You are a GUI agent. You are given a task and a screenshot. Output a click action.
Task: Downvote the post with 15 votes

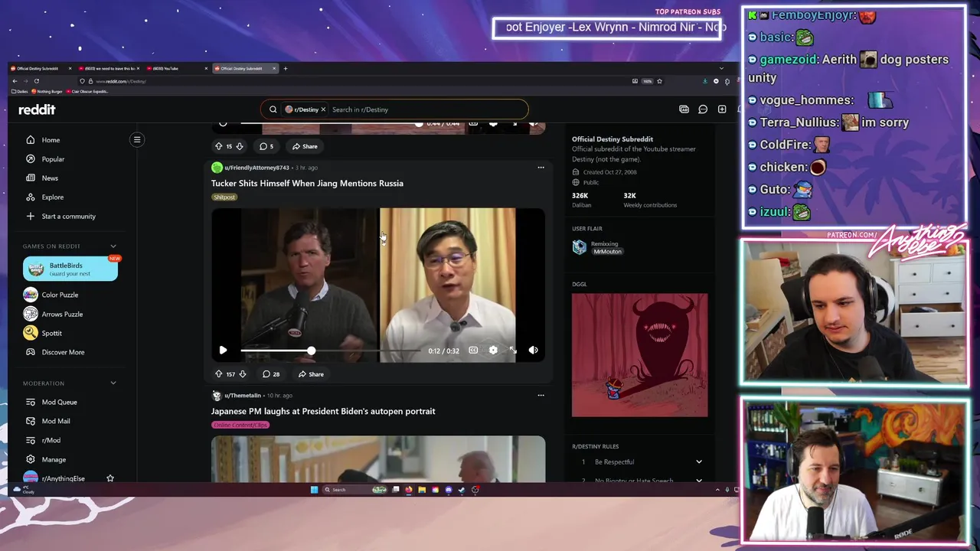tap(240, 146)
